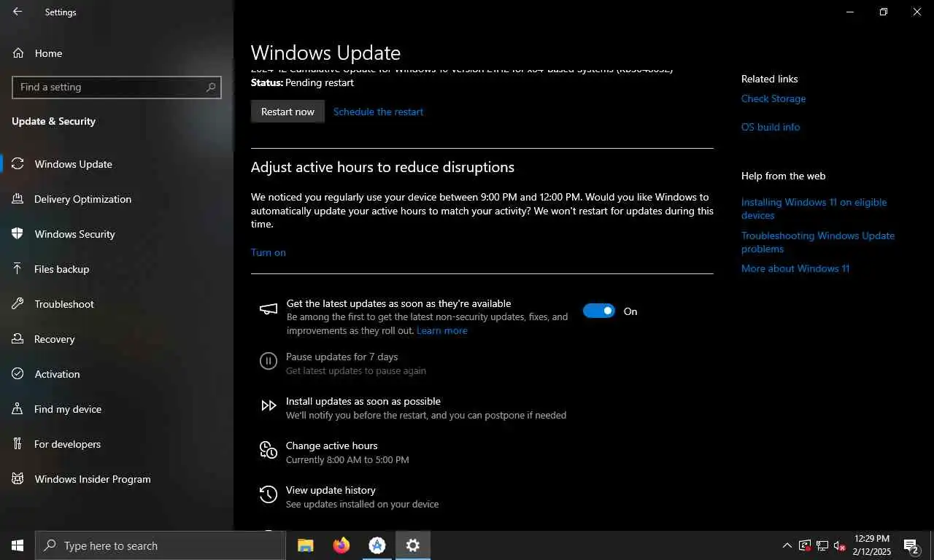Click the checkmark circle icon for Activation
934x560 pixels.
(x=18, y=374)
